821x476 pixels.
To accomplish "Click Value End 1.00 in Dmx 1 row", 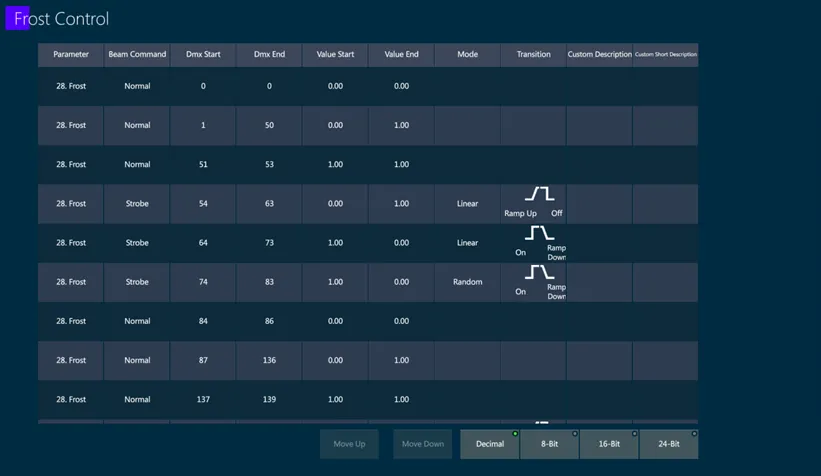I will (402, 126).
